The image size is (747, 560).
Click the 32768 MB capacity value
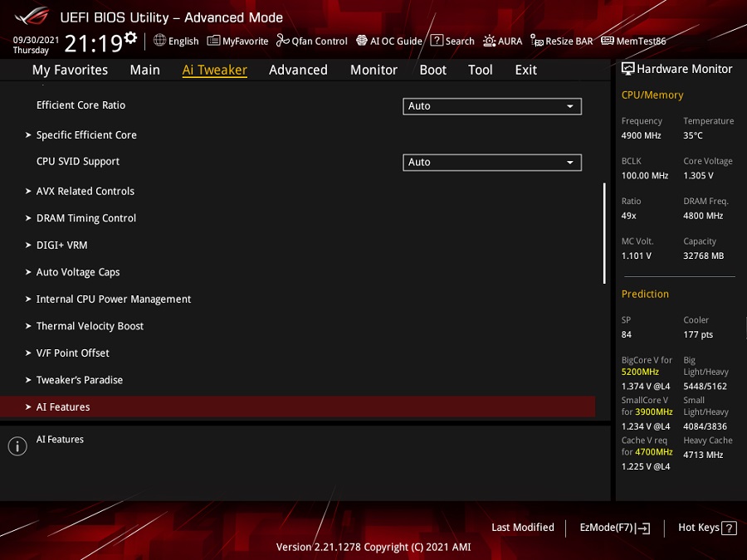click(x=704, y=256)
